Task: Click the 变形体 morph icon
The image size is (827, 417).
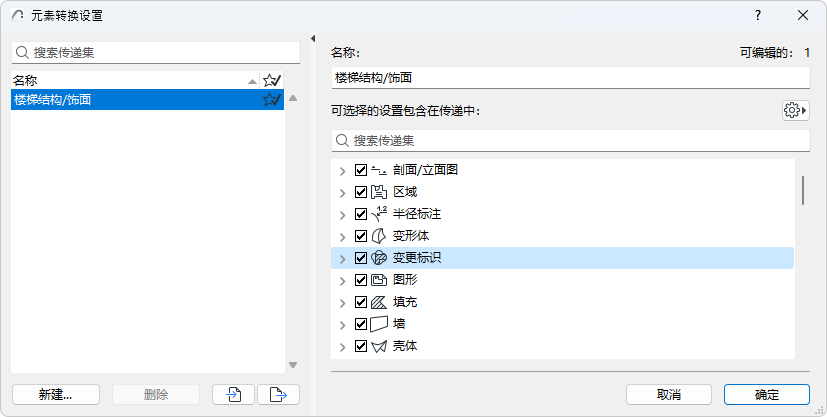Action: [x=379, y=236]
